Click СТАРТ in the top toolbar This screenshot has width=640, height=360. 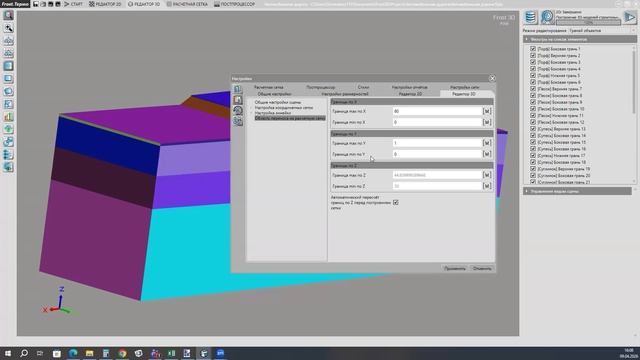pos(73,4)
